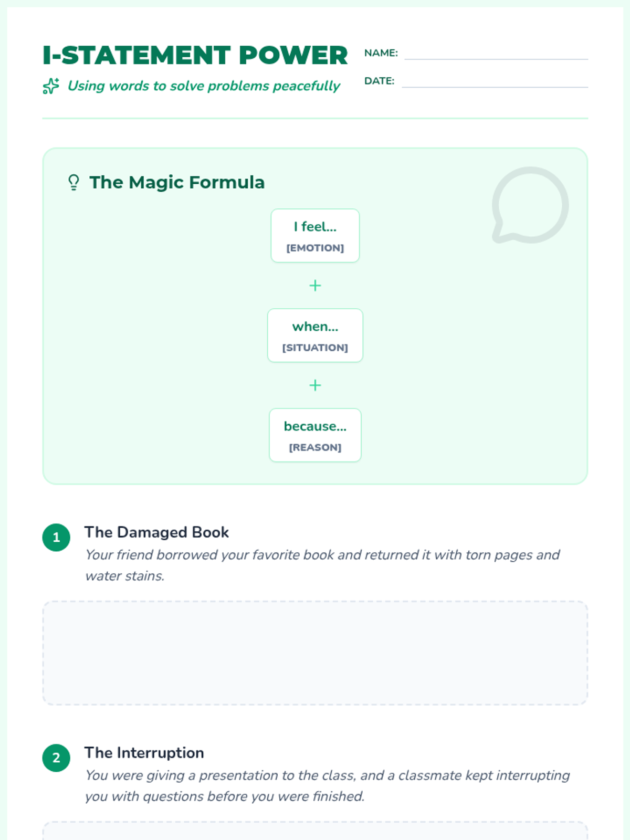This screenshot has width=630, height=840.
Task: Click the Damaged Book answer box
Action: (315, 653)
